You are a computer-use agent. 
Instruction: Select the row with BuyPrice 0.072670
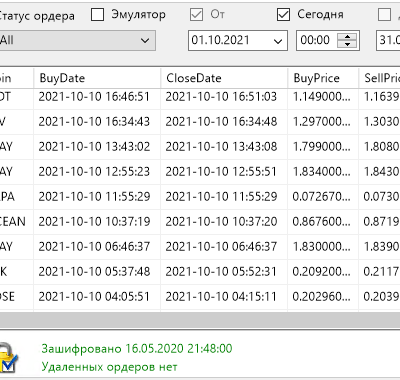coord(200,197)
